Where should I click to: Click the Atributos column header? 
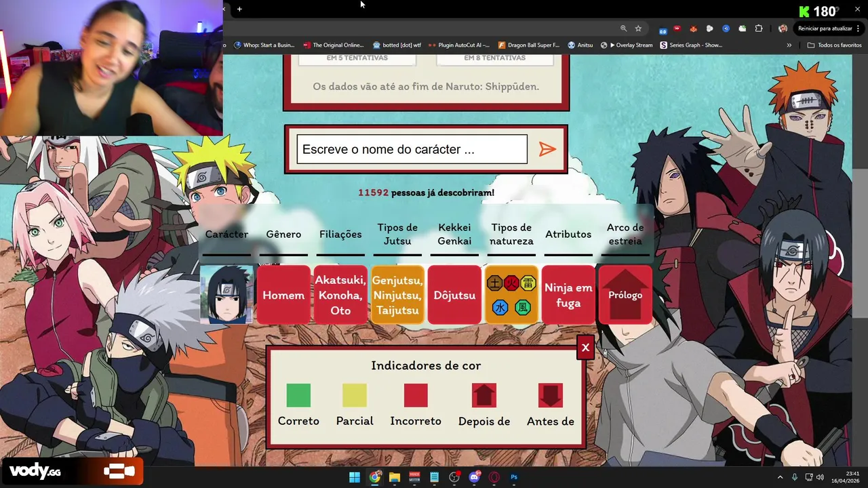pyautogui.click(x=568, y=234)
